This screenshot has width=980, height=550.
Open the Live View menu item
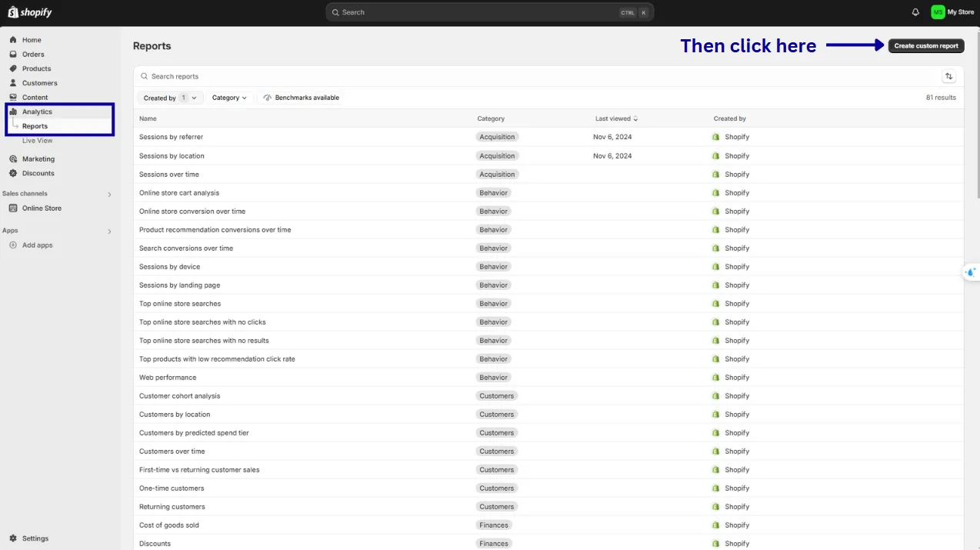(38, 141)
